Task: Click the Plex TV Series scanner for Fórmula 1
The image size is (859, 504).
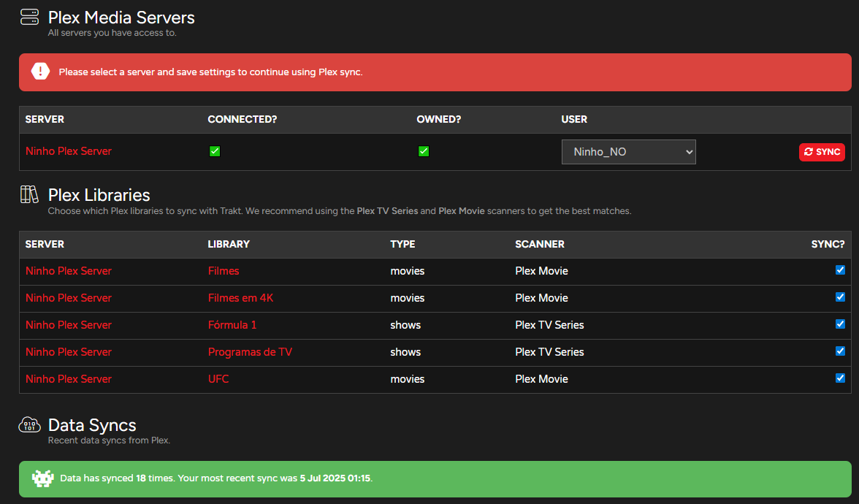Action: [549, 325]
